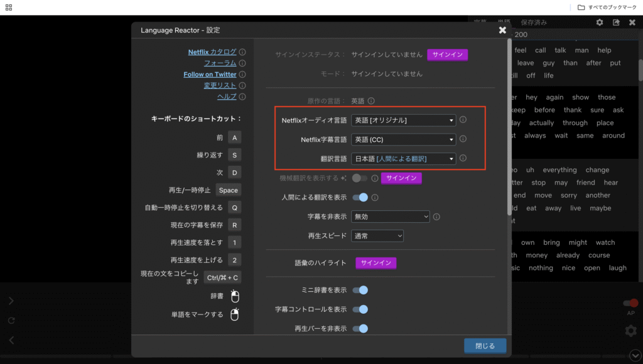
Task: Click the blue 閉じる button
Action: tap(485, 346)
